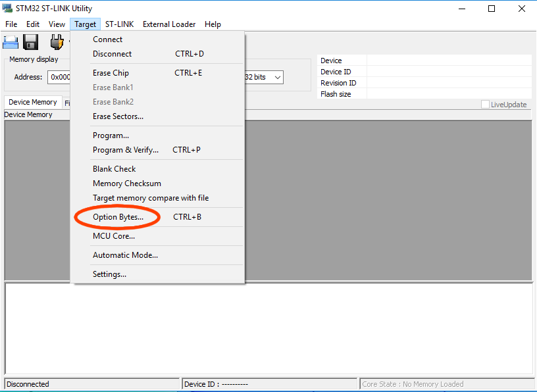The image size is (537, 392).
Task: Open the 32 bits data width dropdown
Action: pos(279,77)
